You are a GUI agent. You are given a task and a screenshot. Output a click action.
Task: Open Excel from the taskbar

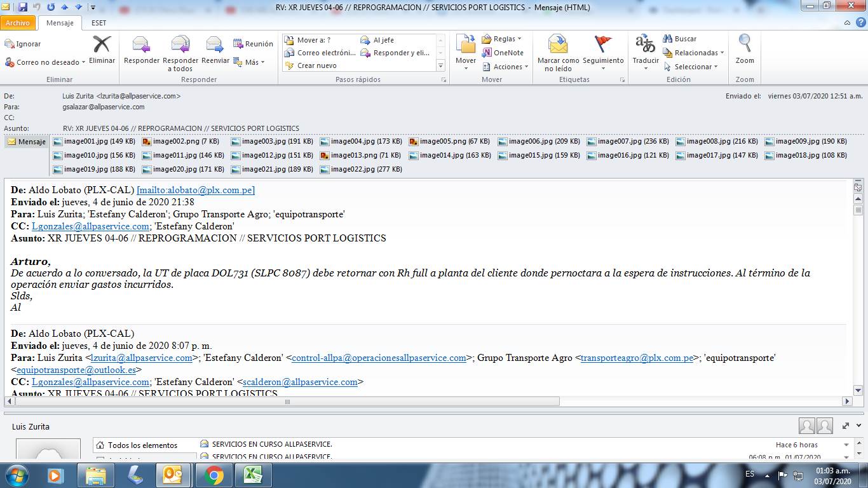(x=253, y=475)
